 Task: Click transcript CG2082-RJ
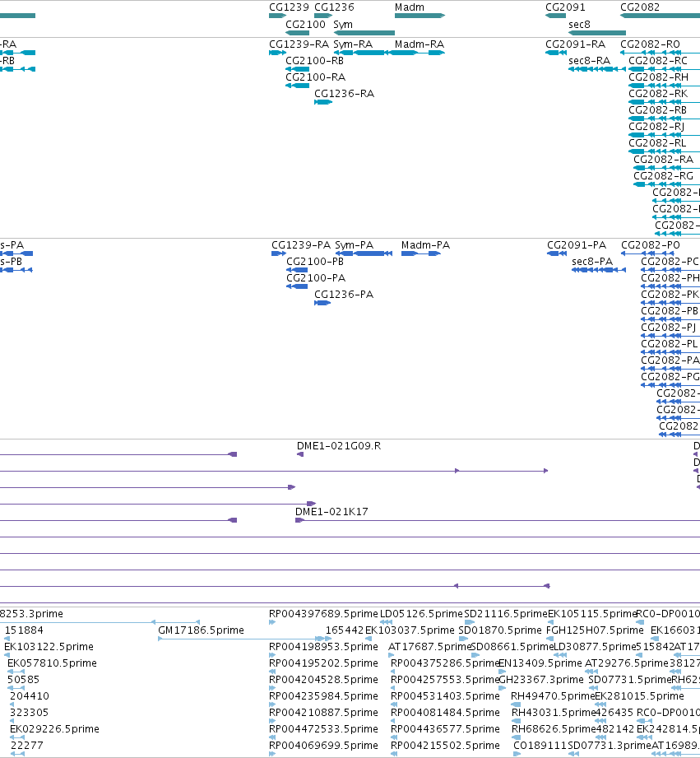pos(656,127)
